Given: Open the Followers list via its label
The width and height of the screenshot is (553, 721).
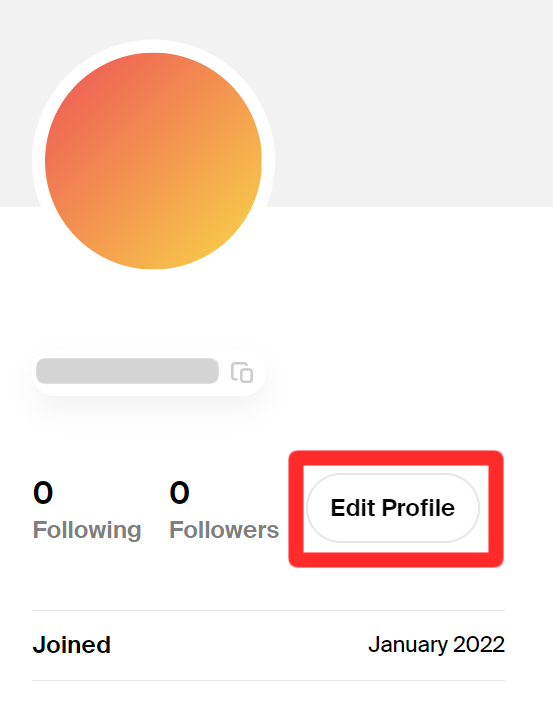Looking at the screenshot, I should click(x=224, y=530).
